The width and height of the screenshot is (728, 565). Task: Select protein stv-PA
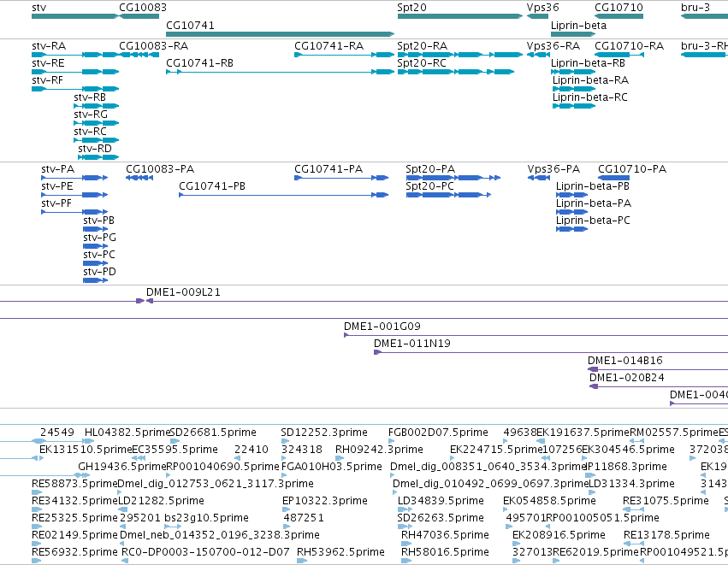(x=74, y=178)
